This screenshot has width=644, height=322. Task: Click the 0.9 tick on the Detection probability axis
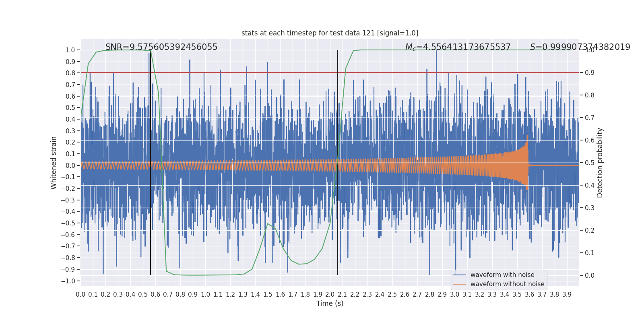point(590,73)
